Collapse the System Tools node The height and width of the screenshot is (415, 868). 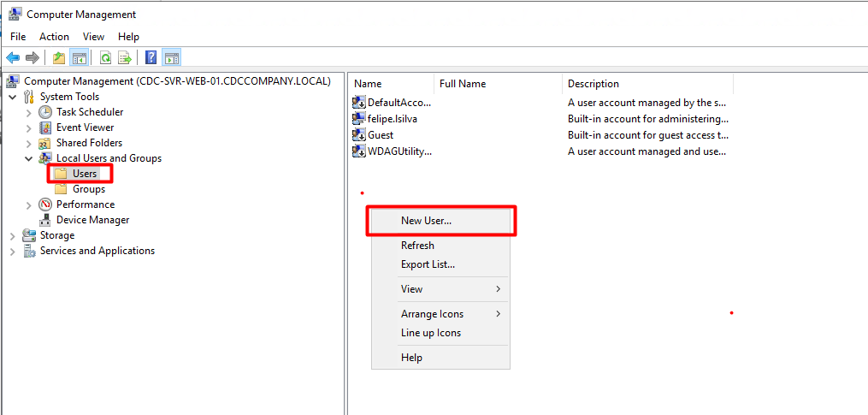[x=13, y=97]
